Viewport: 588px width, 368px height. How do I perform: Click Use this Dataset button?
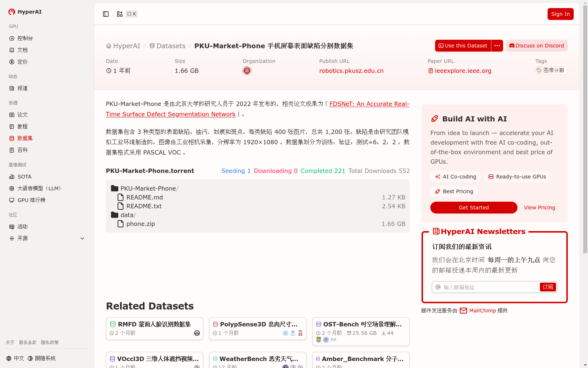[463, 46]
